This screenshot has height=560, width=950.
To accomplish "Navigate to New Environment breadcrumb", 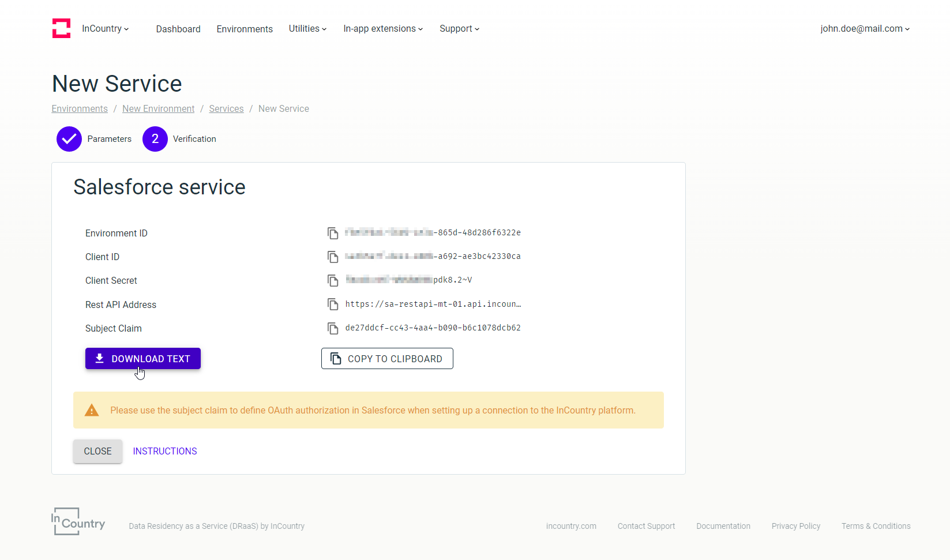I will [159, 108].
